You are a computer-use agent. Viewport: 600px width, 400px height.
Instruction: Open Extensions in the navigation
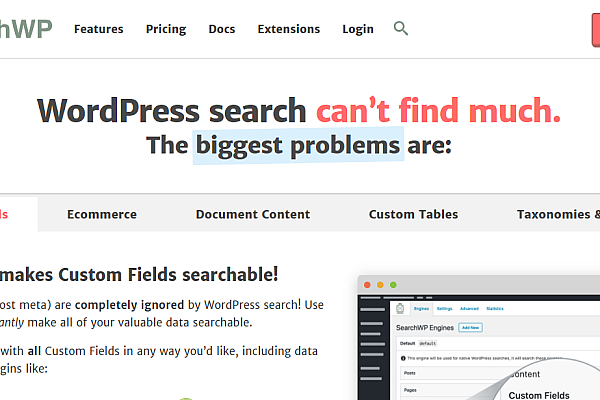tap(289, 29)
